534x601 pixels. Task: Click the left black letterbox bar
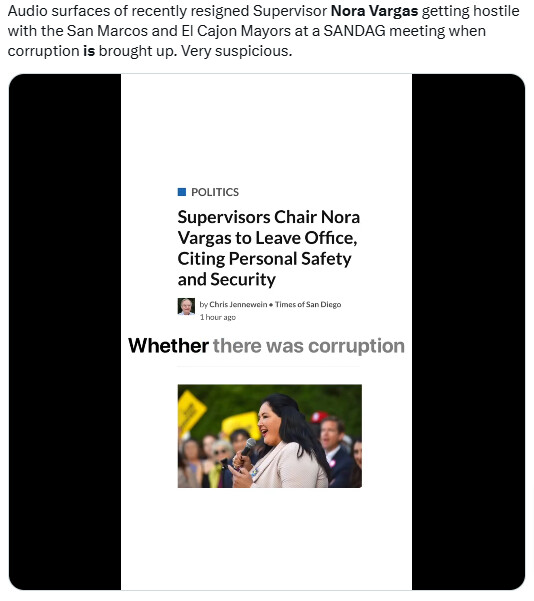click(x=65, y=332)
